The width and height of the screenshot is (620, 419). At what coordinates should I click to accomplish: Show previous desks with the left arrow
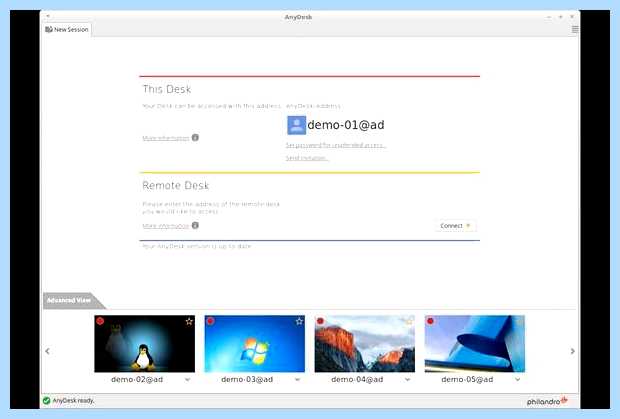point(47,351)
